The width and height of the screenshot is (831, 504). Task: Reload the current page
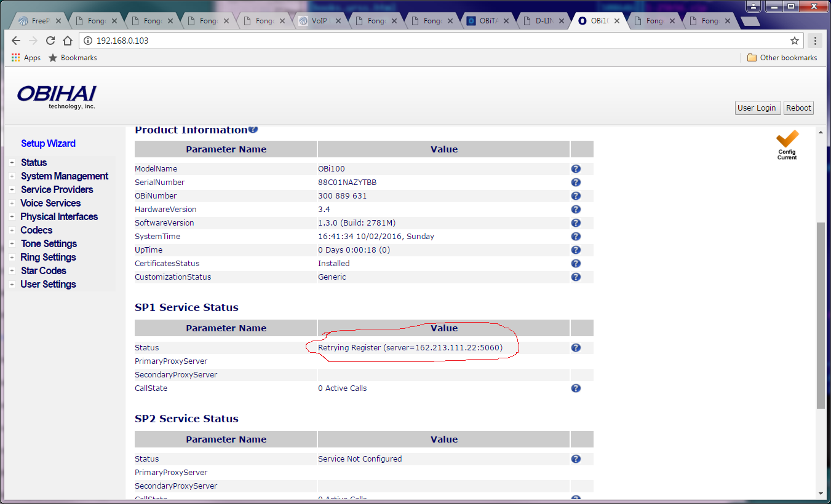[x=50, y=41]
